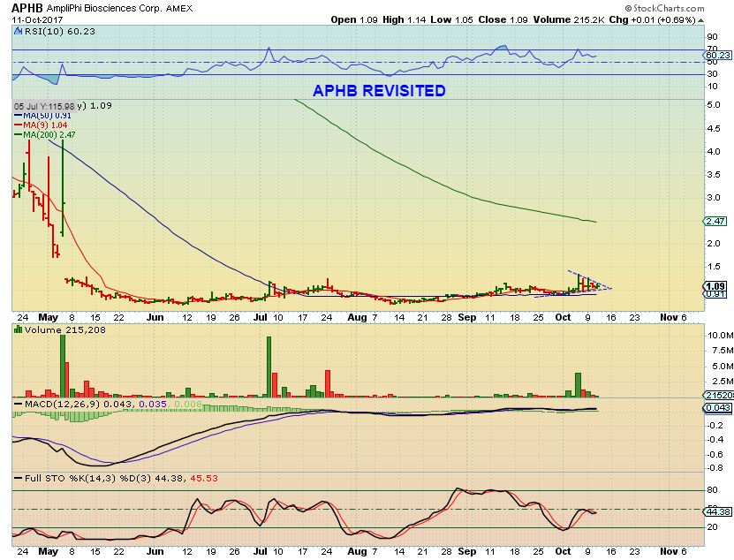Click the 10.0M label on the volume axis
734x560 pixels.
pos(720,336)
